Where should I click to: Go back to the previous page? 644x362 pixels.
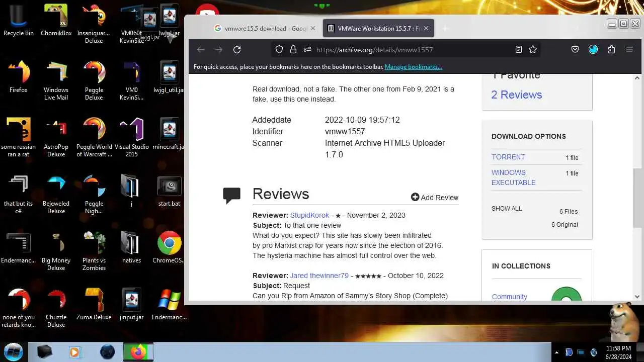201,49
